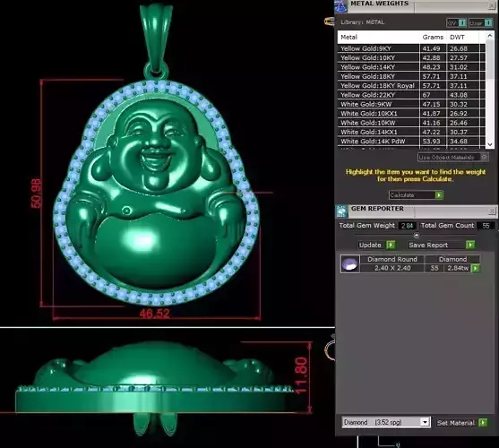Click the 11.80 thickness dimension label
This screenshot has width=499, height=448.
coord(301,375)
